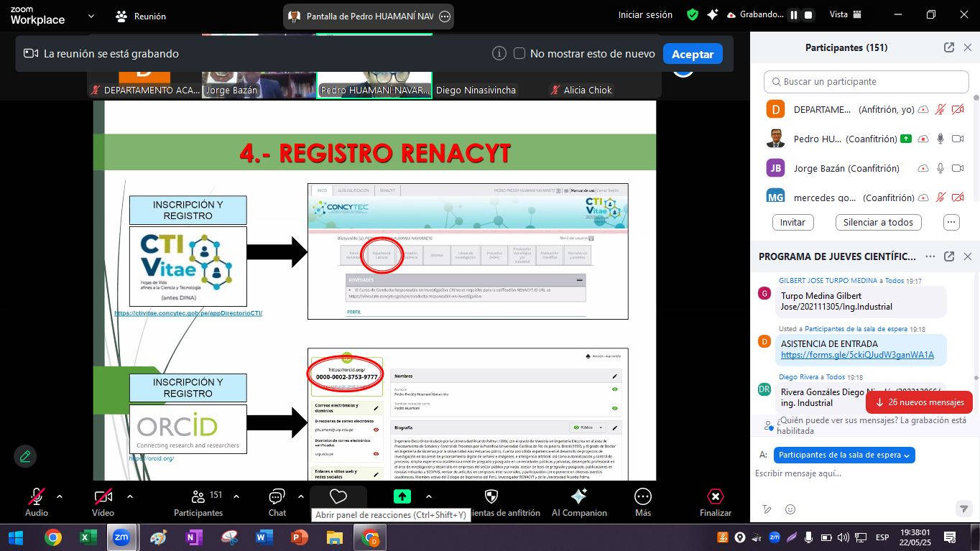980x551 pixels.
Task: Toggle mercedes go... microphone icon
Action: [940, 198]
